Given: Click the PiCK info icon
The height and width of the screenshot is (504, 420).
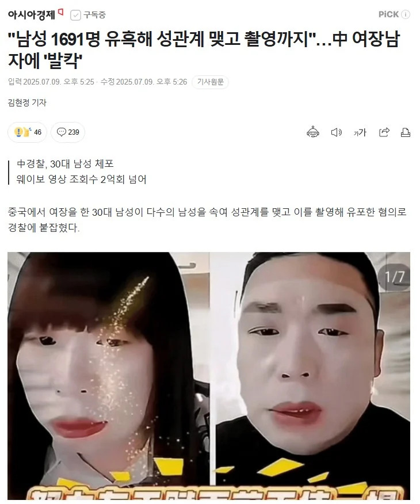Looking at the screenshot, I should tap(406, 14).
